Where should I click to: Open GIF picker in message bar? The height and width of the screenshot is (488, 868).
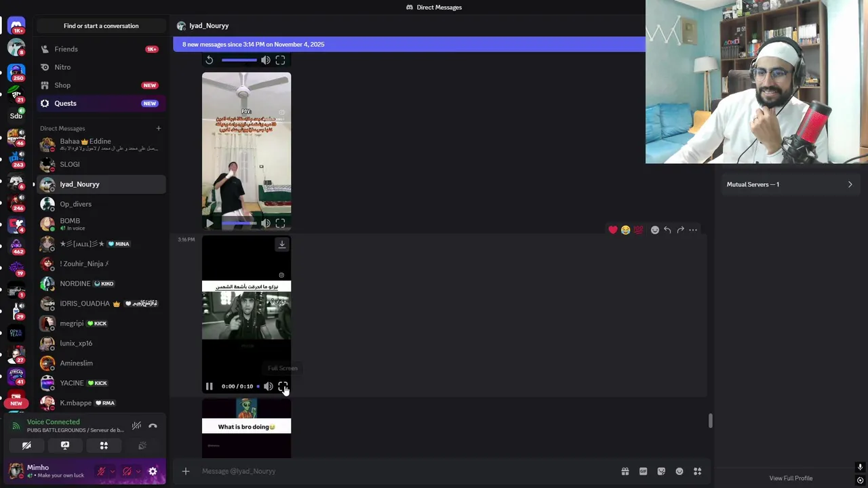click(643, 471)
